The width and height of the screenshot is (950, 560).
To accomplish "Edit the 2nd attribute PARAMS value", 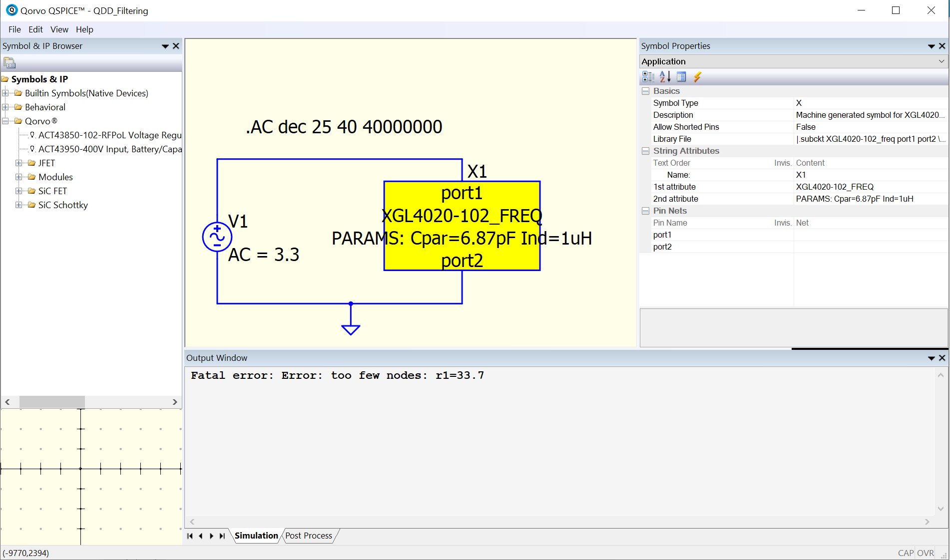I will coord(871,199).
